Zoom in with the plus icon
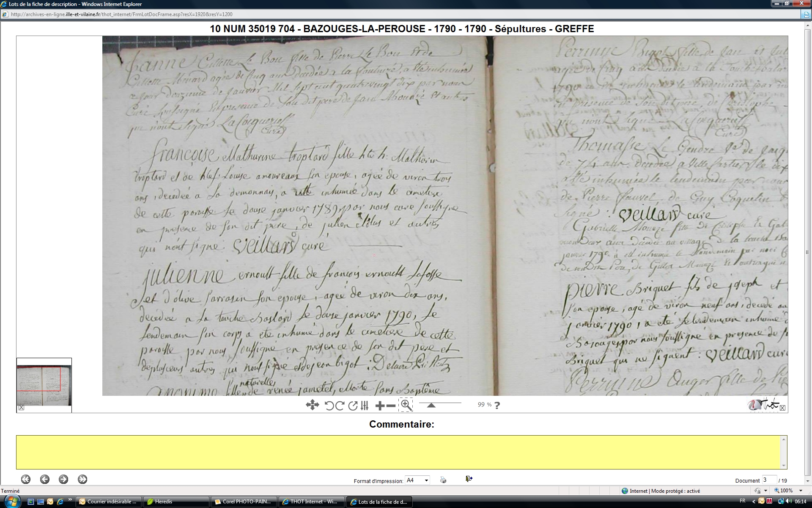The width and height of the screenshot is (812, 508). tap(379, 406)
